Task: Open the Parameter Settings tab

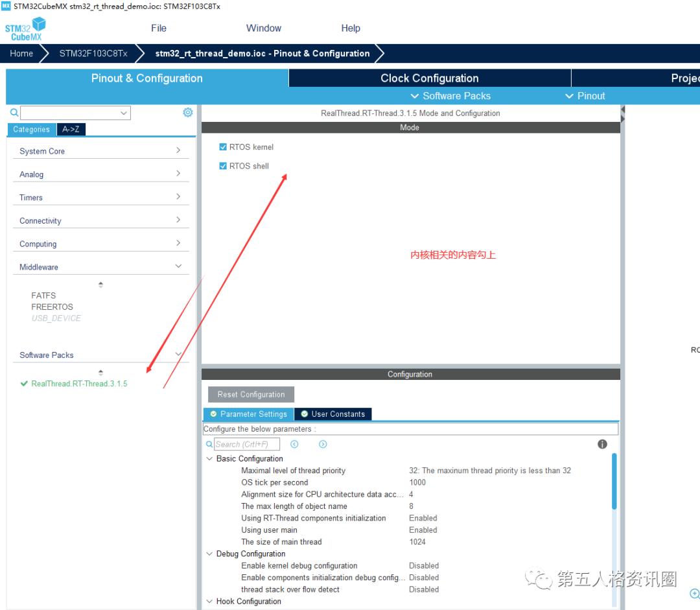Action: [249, 414]
